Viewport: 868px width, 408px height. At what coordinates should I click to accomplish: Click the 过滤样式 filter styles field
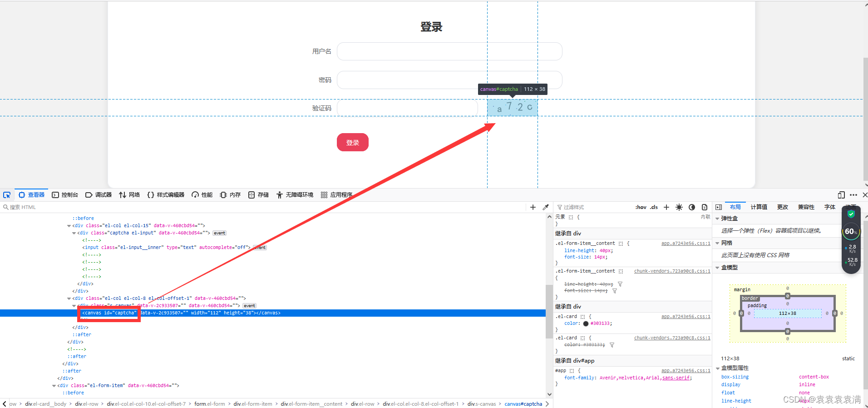[x=592, y=207]
